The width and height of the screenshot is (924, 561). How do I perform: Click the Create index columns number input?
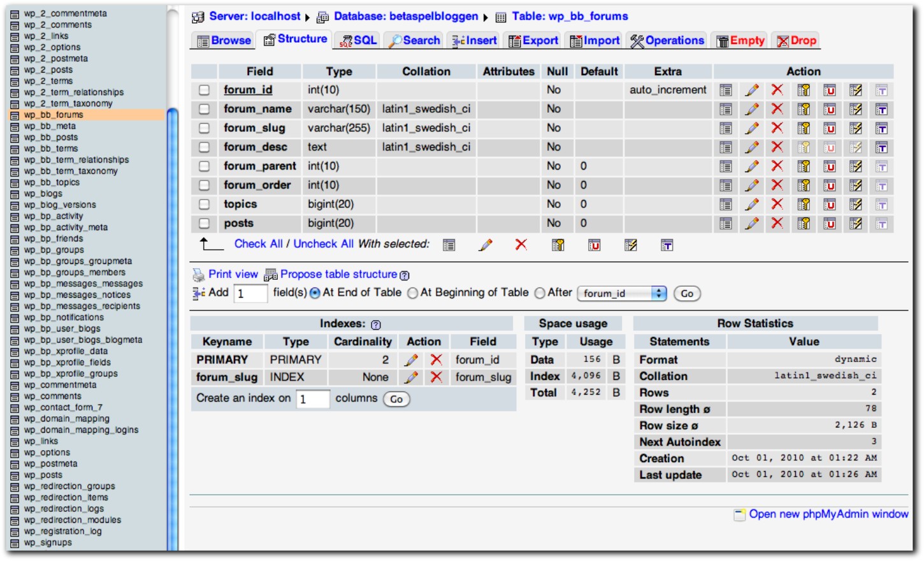coord(313,399)
